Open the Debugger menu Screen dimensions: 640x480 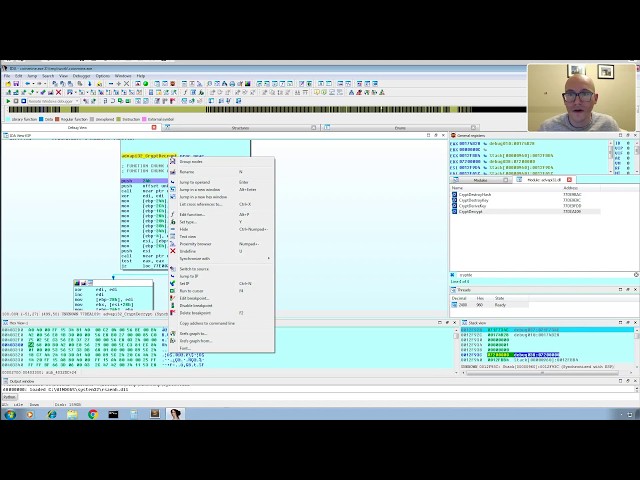tap(81, 76)
